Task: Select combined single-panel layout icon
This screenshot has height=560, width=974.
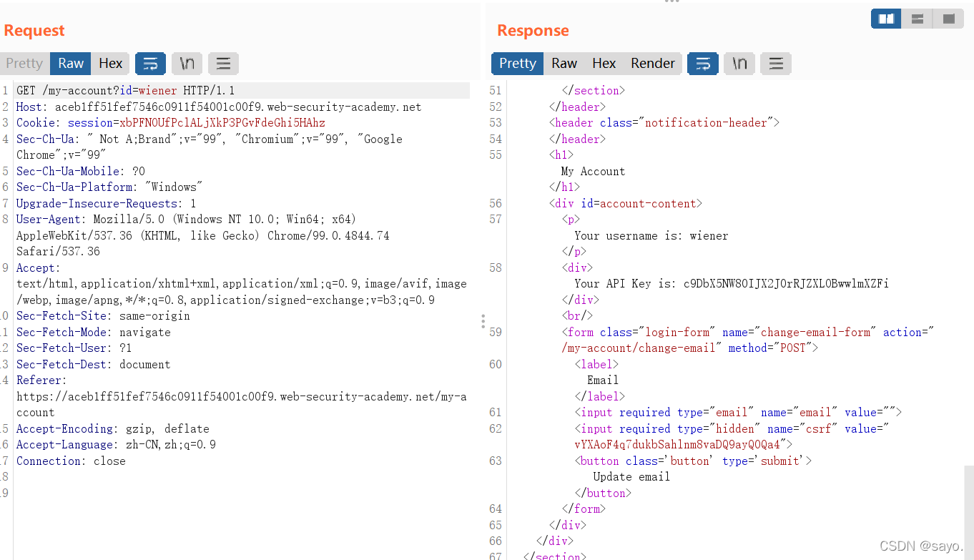Action: point(948,19)
